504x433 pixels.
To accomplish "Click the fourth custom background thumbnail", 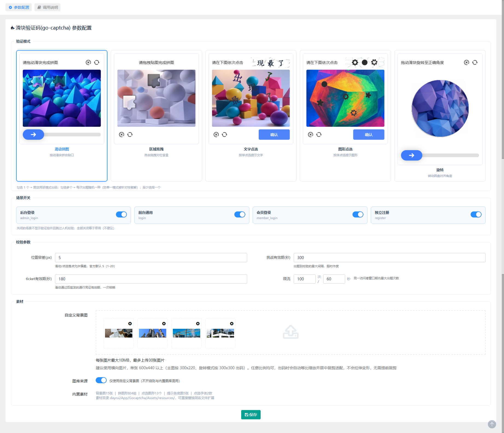I will pyautogui.click(x=220, y=333).
